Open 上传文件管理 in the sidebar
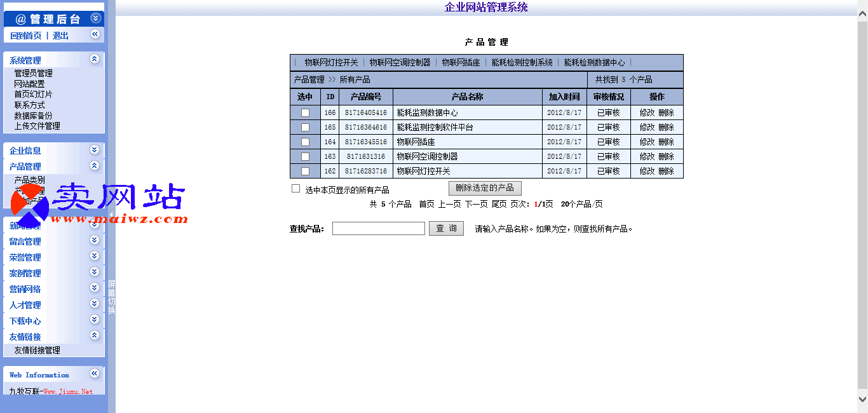 (x=37, y=126)
